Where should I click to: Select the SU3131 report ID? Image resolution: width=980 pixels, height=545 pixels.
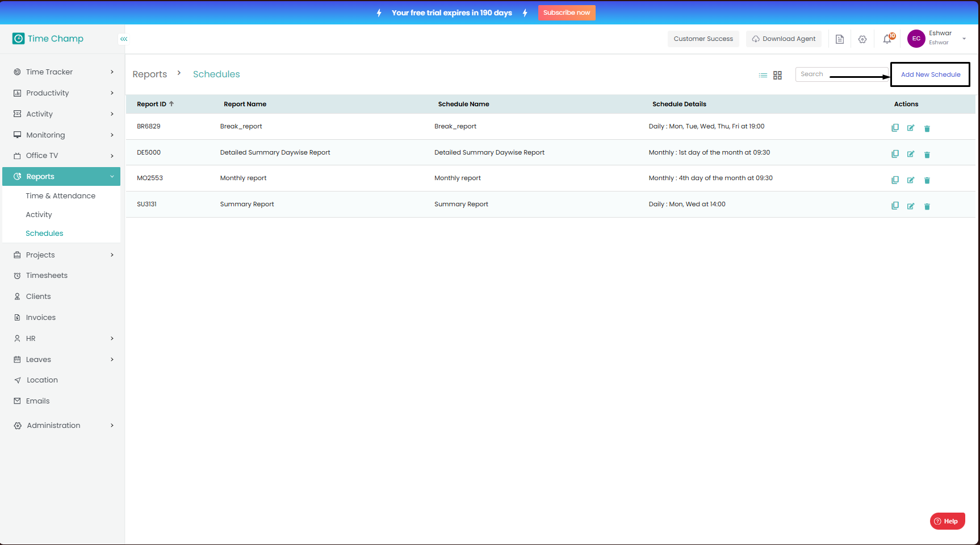click(146, 204)
